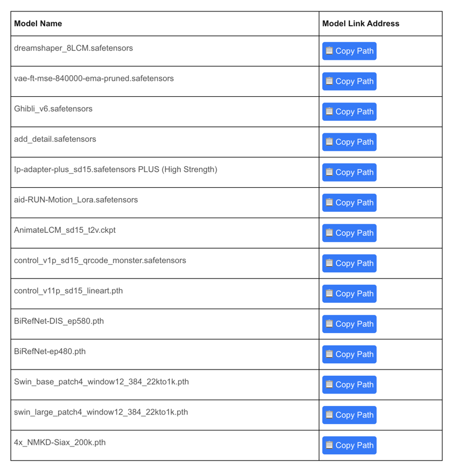This screenshot has height=476, width=456.
Task: Copy path for BiRefNet-ep480.pth
Action: click(349, 354)
